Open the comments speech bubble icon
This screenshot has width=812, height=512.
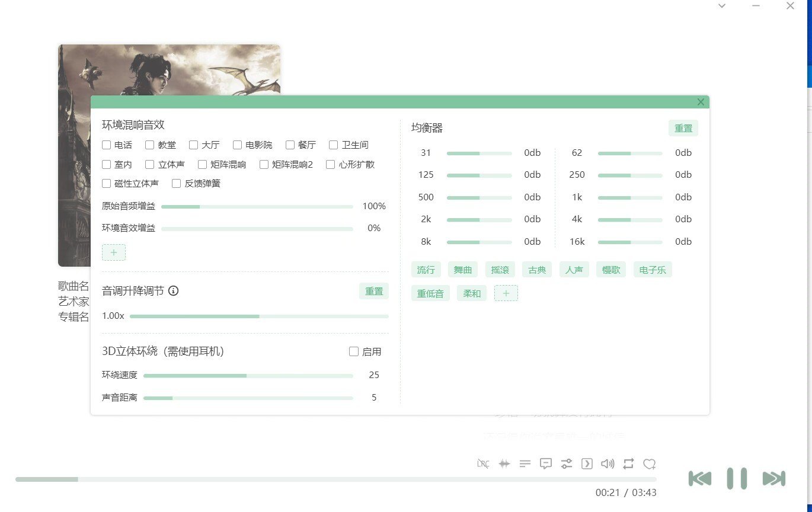click(x=546, y=464)
